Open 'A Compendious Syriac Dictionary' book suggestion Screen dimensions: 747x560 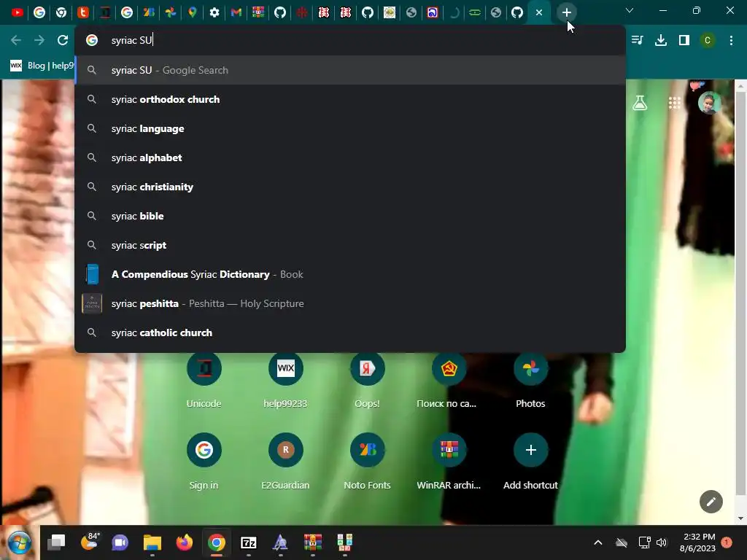pos(350,274)
